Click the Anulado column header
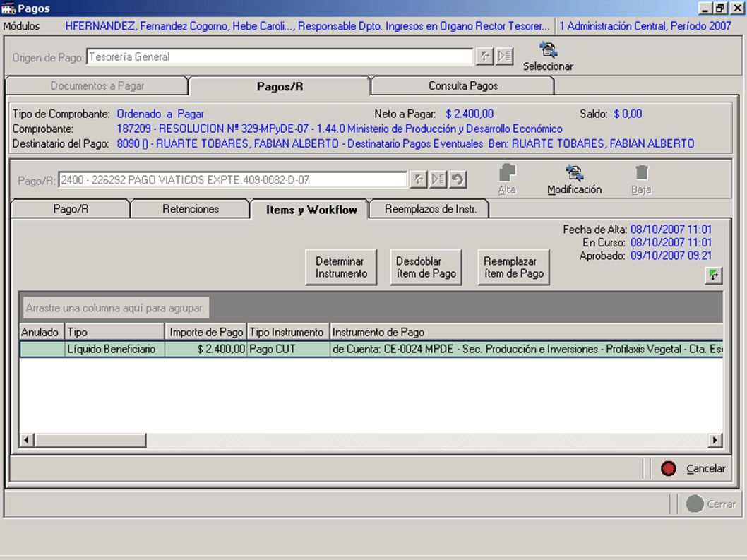Image resolution: width=747 pixels, height=560 pixels. [x=42, y=332]
